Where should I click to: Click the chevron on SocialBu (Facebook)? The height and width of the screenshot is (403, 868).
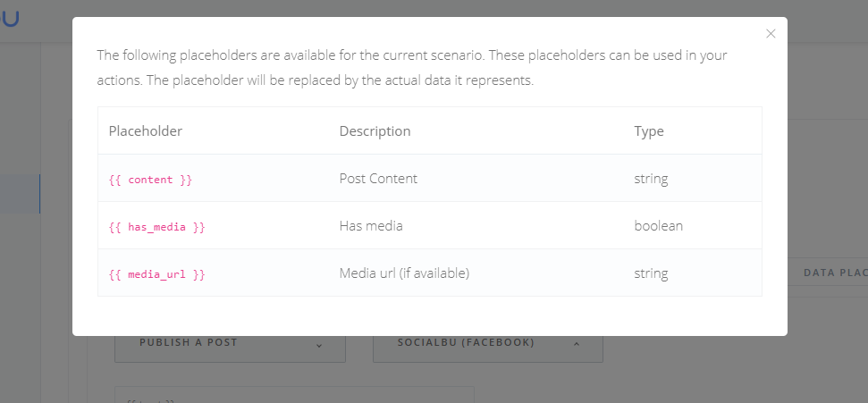click(576, 344)
